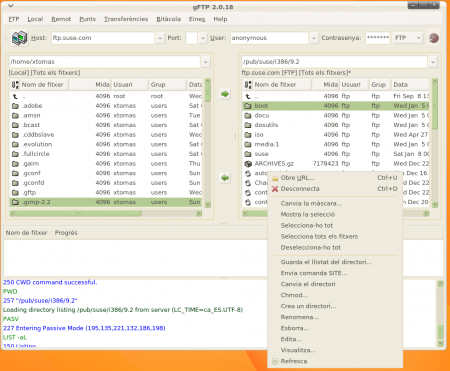Open the FTP protocol dropdown
Viewport: 450px width, 371px height.
tap(408, 38)
